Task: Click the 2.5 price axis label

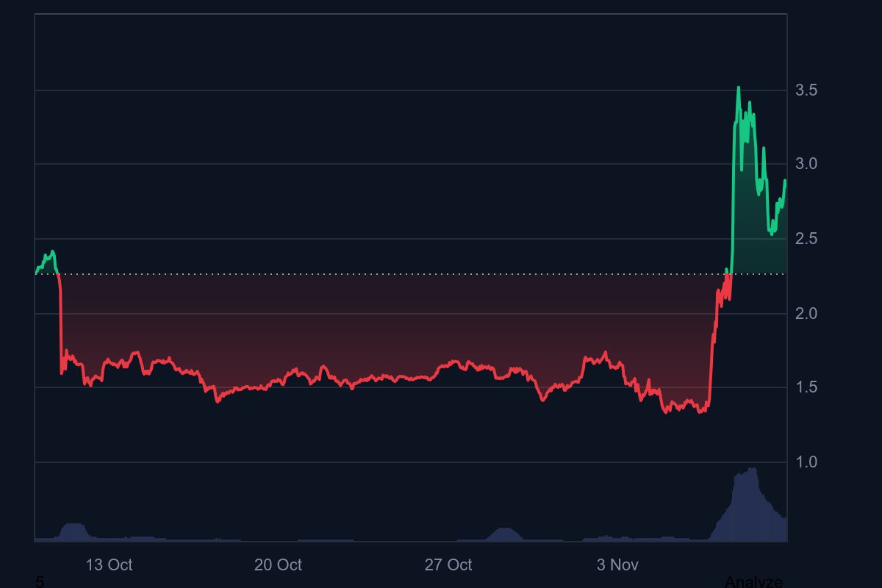Action: [806, 239]
